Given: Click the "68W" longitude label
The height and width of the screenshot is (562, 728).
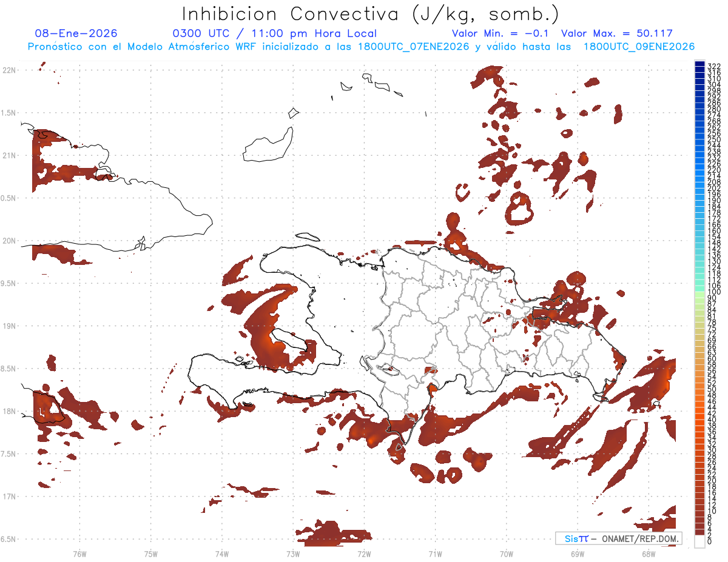Looking at the screenshot, I should [x=649, y=554].
